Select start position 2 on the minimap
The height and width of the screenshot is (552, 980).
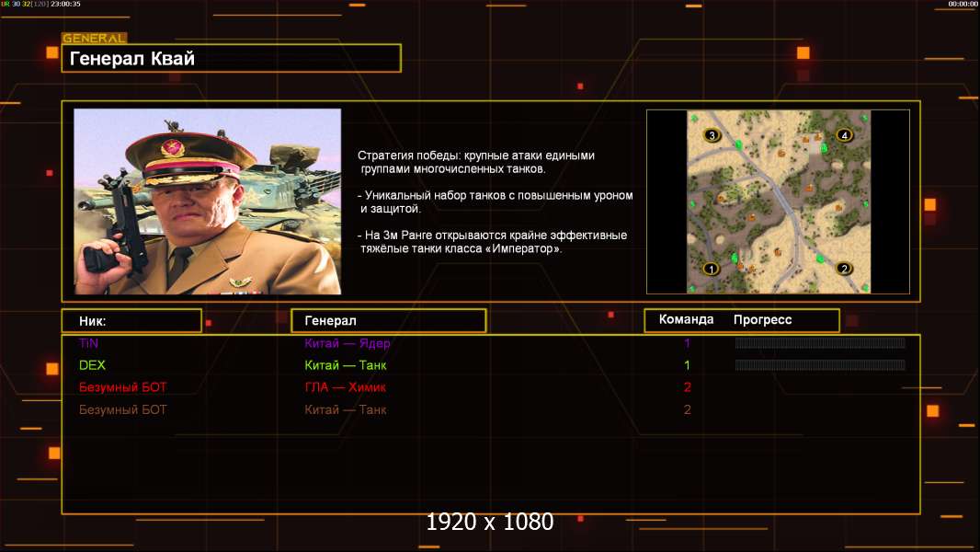[844, 269]
